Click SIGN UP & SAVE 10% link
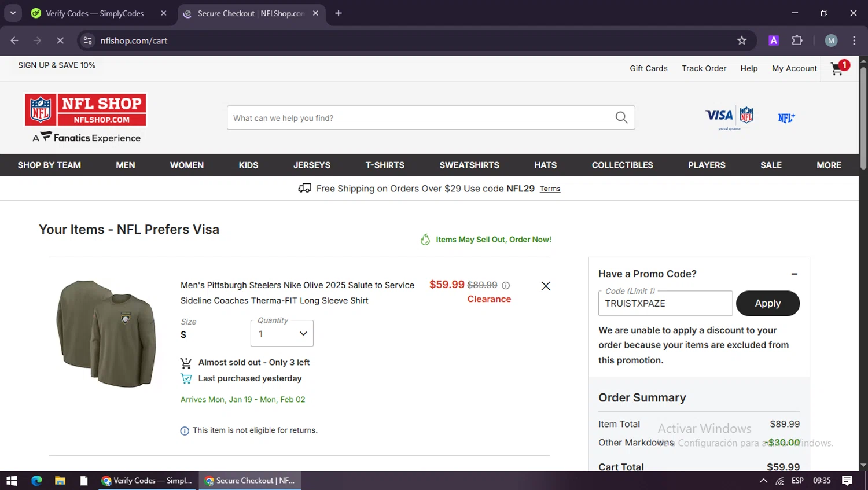This screenshot has width=868, height=490. [57, 65]
